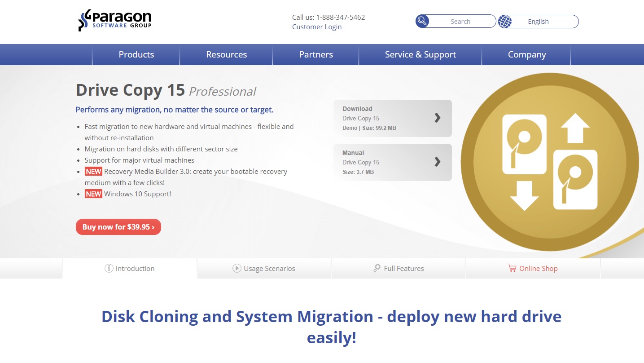Screen dimensions: 644x363
Task: Download the Drive Copy 15 demo
Action: [x=393, y=118]
